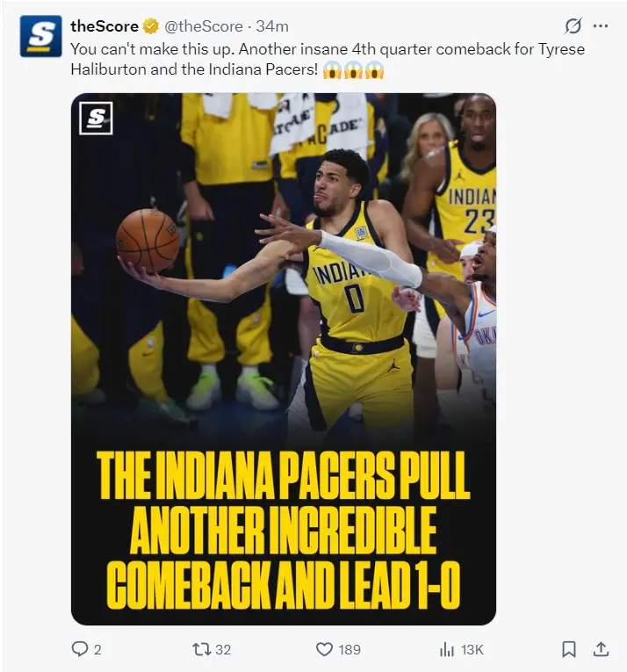
Task: Click the 189 likes count
Action: [x=350, y=650]
